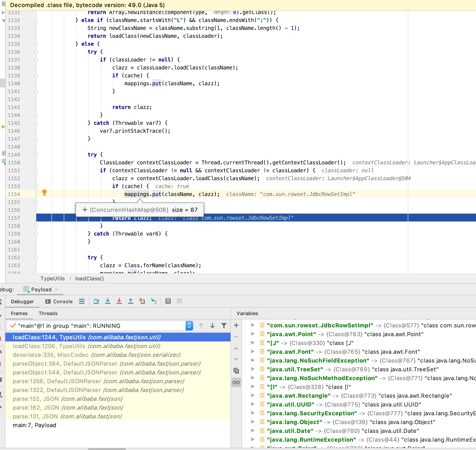476x450 pixels.
Task: Click the Trace Current Stream Chain icon
Action: tap(179, 301)
